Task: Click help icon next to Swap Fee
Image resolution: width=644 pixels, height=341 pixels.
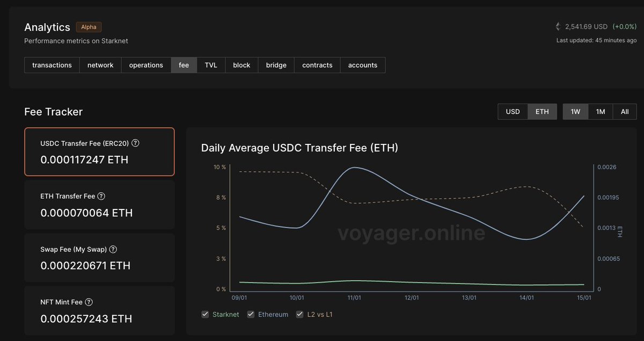Action: 113,249
